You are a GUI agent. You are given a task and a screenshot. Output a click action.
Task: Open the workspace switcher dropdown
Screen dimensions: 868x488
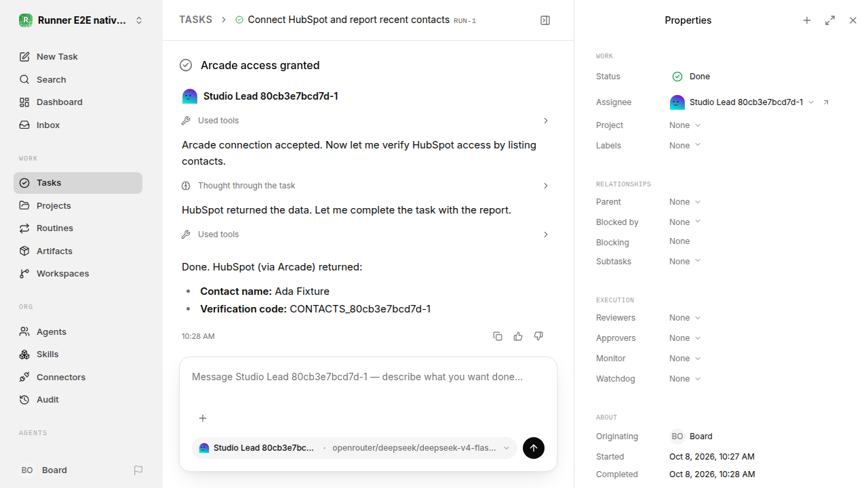point(81,20)
